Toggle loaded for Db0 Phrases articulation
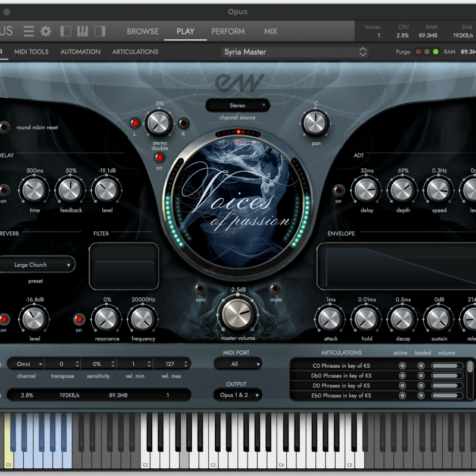 coord(421,376)
